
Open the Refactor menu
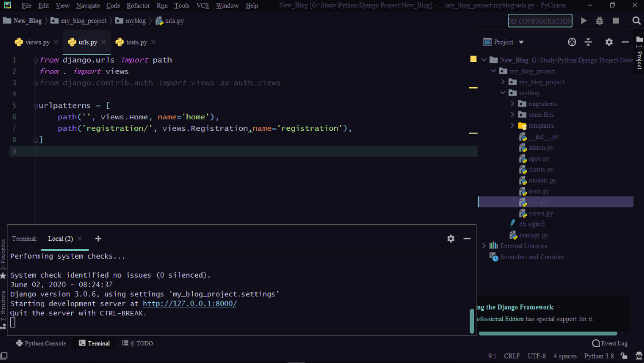138,6
